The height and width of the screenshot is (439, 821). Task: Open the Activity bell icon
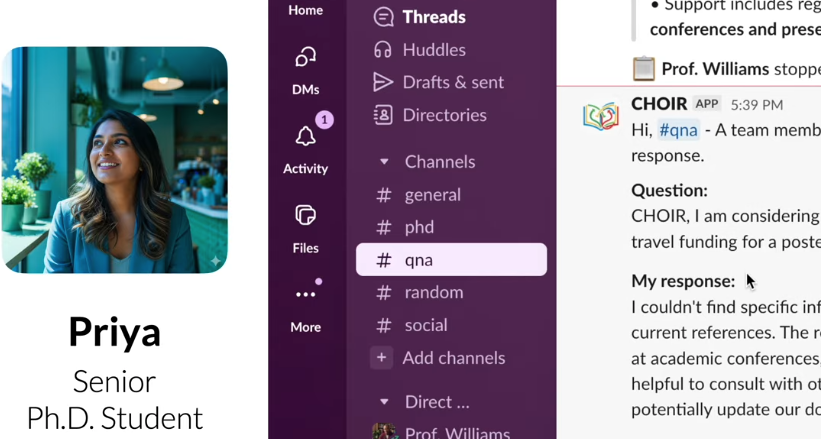point(306,137)
